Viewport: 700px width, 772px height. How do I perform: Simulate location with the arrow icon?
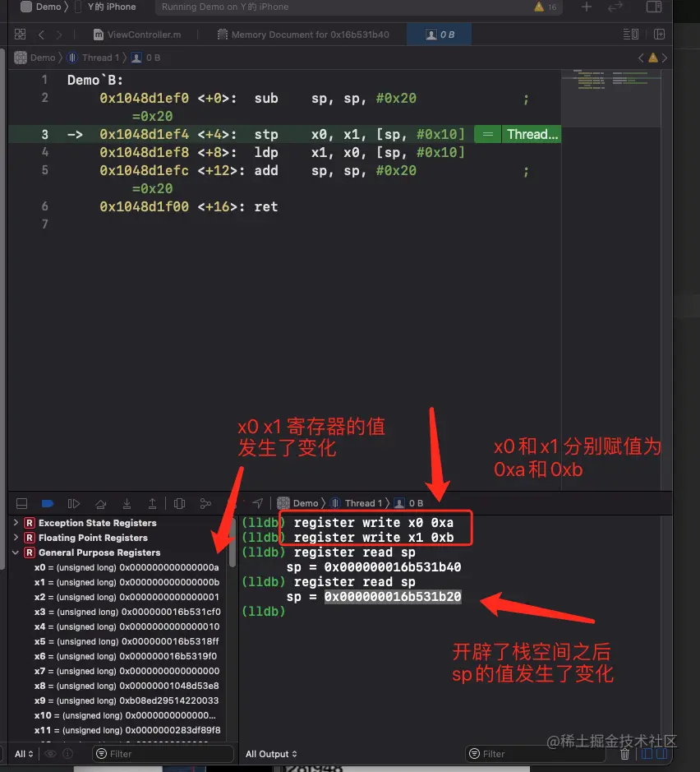[x=257, y=502]
